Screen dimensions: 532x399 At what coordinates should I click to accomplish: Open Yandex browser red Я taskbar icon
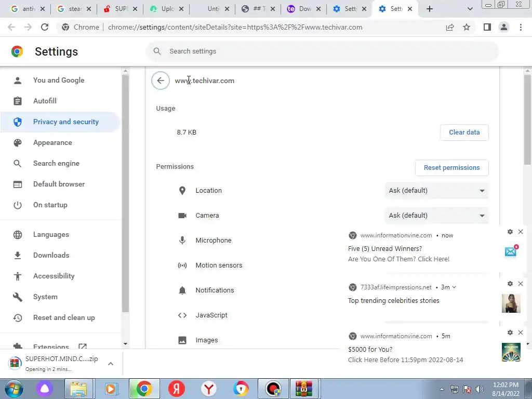pos(177,389)
